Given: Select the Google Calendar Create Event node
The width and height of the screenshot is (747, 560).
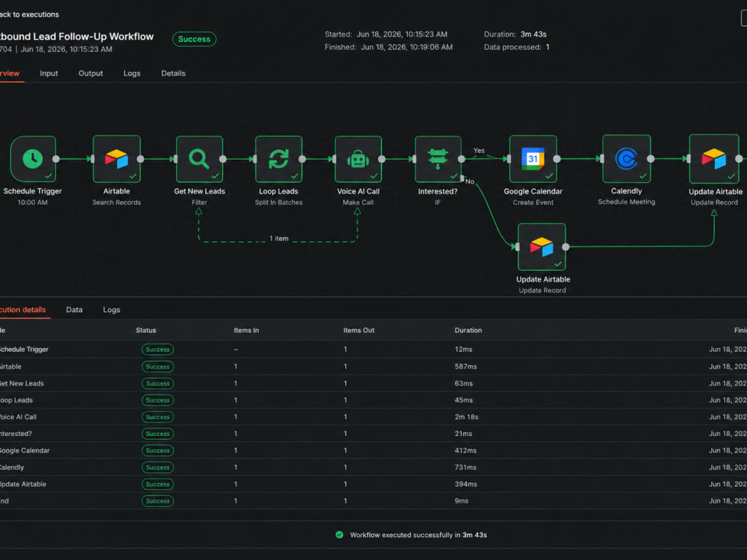Looking at the screenshot, I should pos(533,159).
